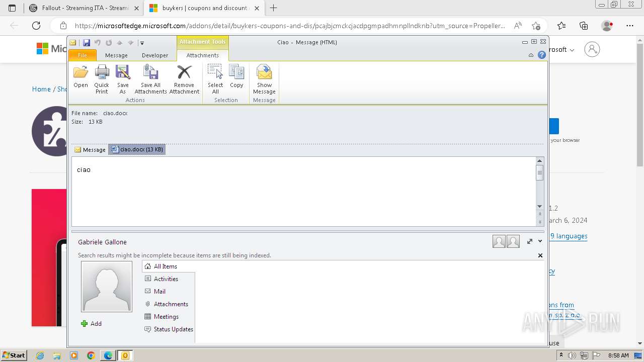
Task: Minimize the ribbon with the caret arrow
Action: click(531, 55)
